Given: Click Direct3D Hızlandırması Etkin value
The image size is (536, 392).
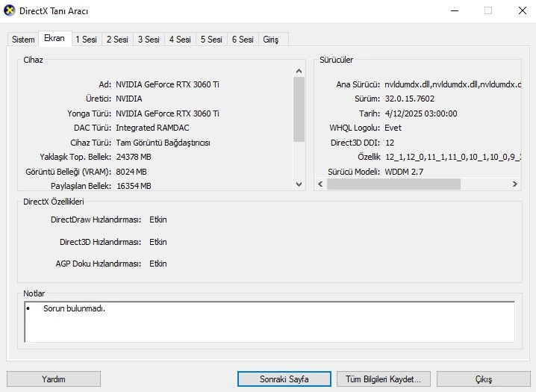Looking at the screenshot, I should click(x=158, y=242).
